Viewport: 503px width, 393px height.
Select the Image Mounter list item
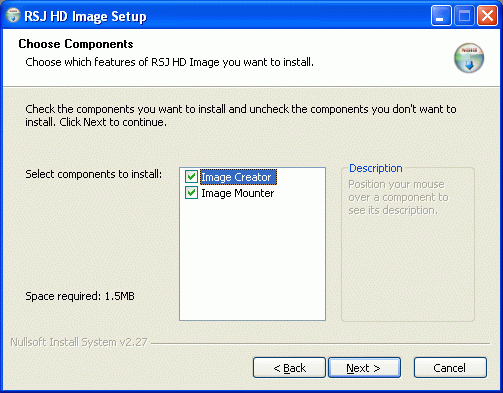click(x=237, y=193)
